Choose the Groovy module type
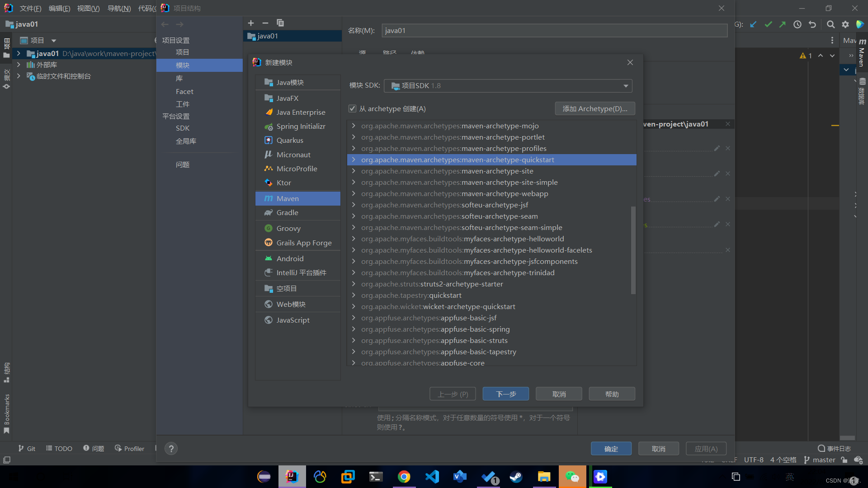The width and height of the screenshot is (868, 488). tap(297, 228)
